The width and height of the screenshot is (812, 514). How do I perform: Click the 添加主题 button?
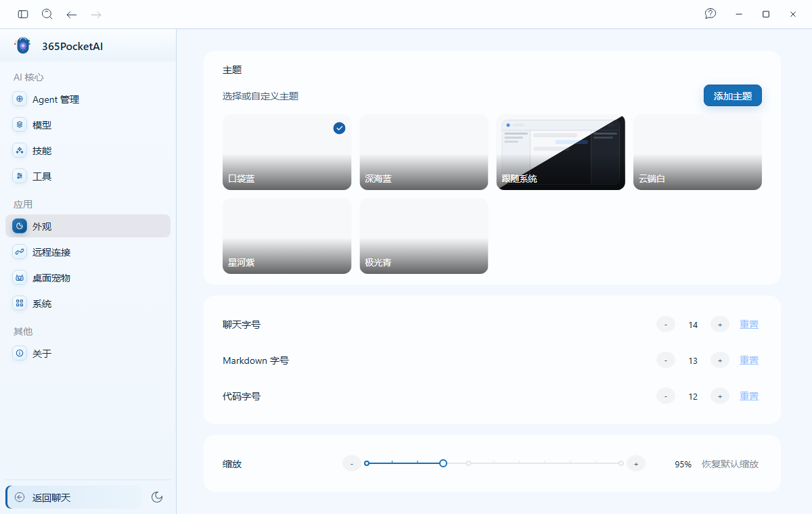tap(733, 96)
